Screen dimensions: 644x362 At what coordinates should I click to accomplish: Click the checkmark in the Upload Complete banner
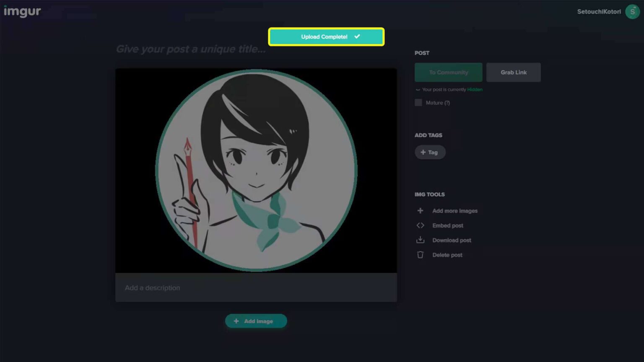tap(357, 36)
